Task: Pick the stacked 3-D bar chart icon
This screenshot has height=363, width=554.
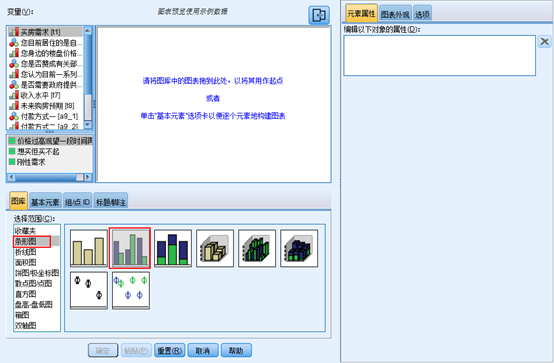Action: (x=299, y=248)
